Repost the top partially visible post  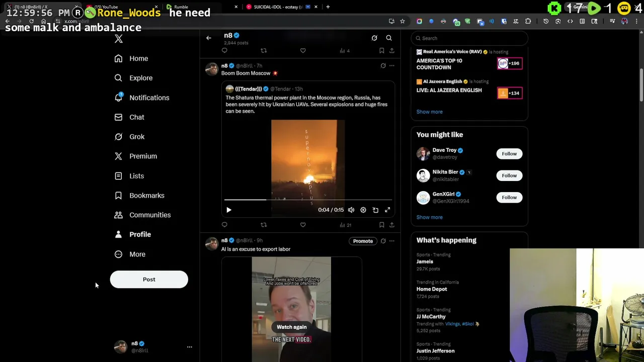click(x=264, y=51)
